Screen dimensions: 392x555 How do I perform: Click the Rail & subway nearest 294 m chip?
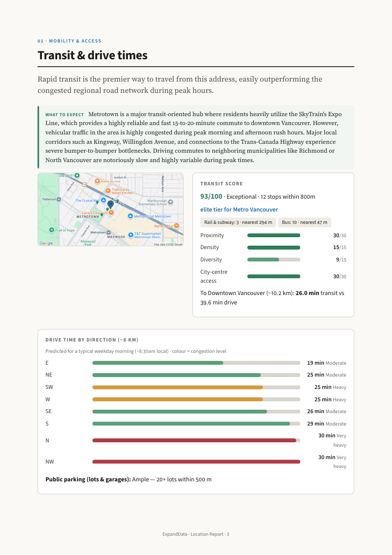point(238,222)
